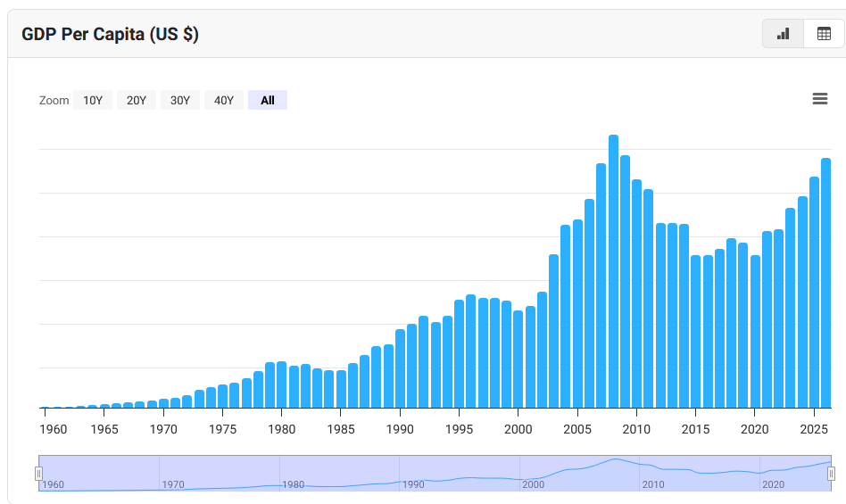
Task: Click the tallest bar for 2008
Action: click(613, 271)
